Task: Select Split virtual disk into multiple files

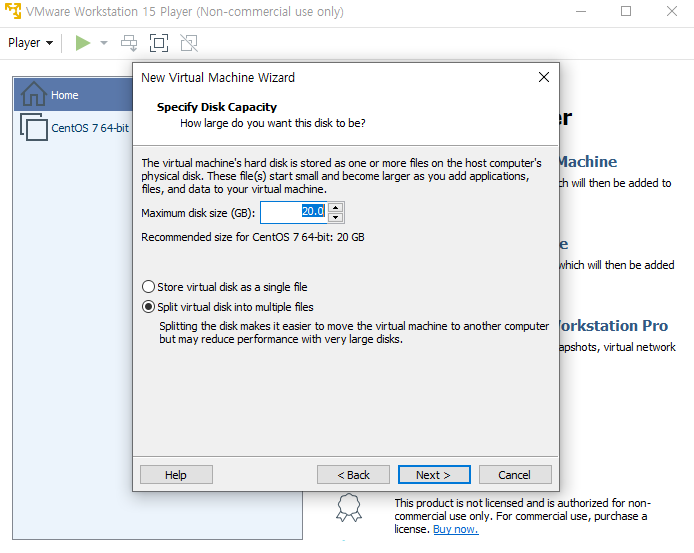Action: [227, 307]
